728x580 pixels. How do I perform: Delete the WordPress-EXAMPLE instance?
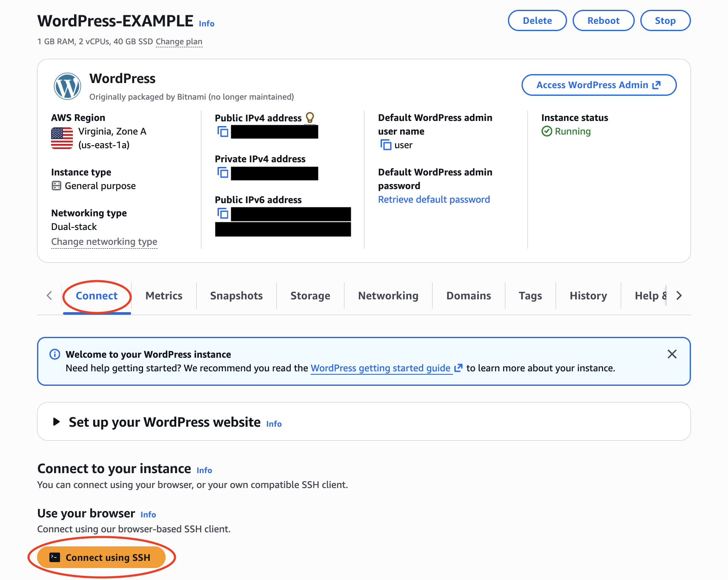coord(537,20)
